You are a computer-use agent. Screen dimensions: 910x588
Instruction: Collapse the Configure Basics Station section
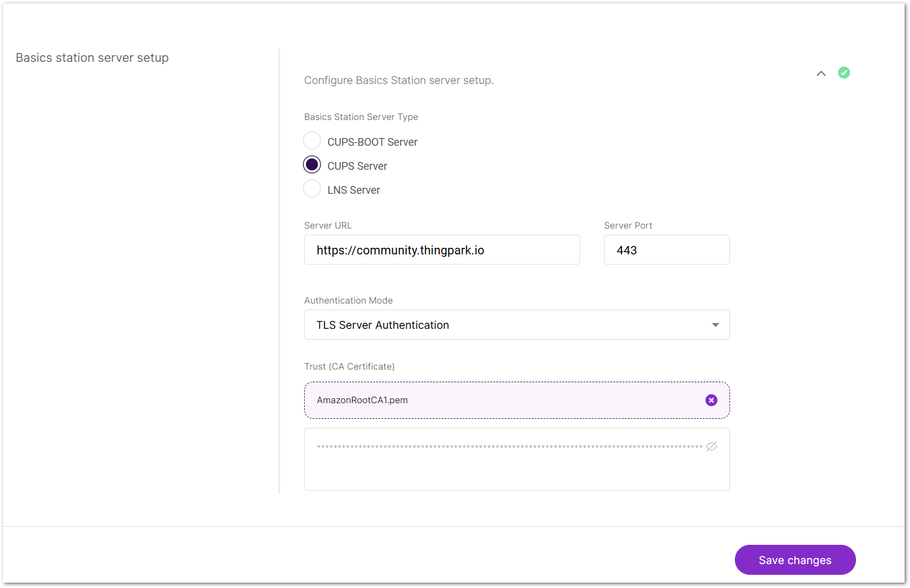pos(821,73)
